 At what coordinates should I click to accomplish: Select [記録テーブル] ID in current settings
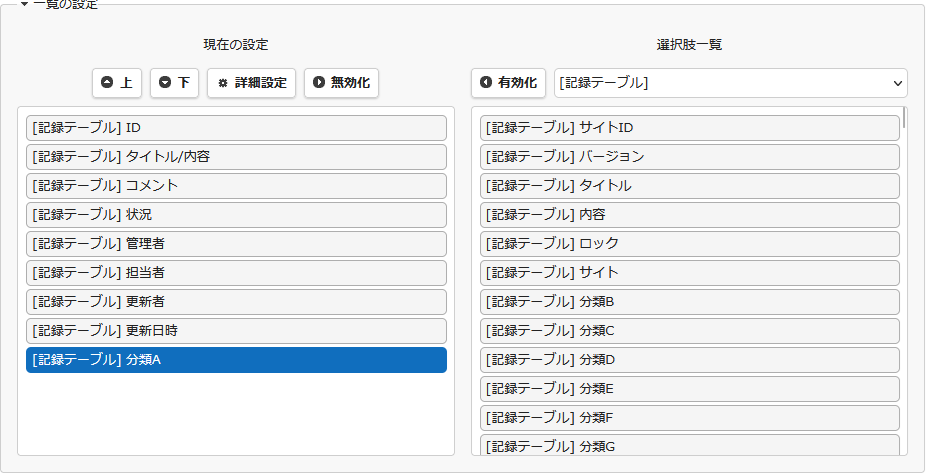[x=236, y=128]
